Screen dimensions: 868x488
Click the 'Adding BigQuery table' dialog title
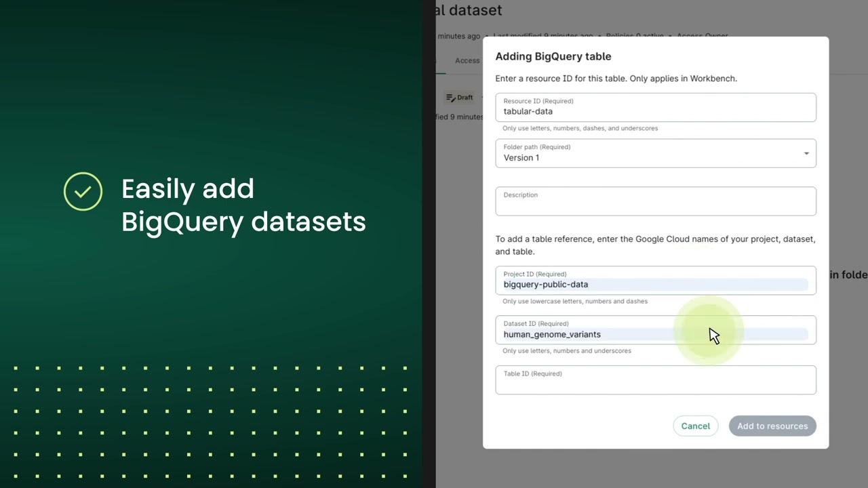click(553, 56)
